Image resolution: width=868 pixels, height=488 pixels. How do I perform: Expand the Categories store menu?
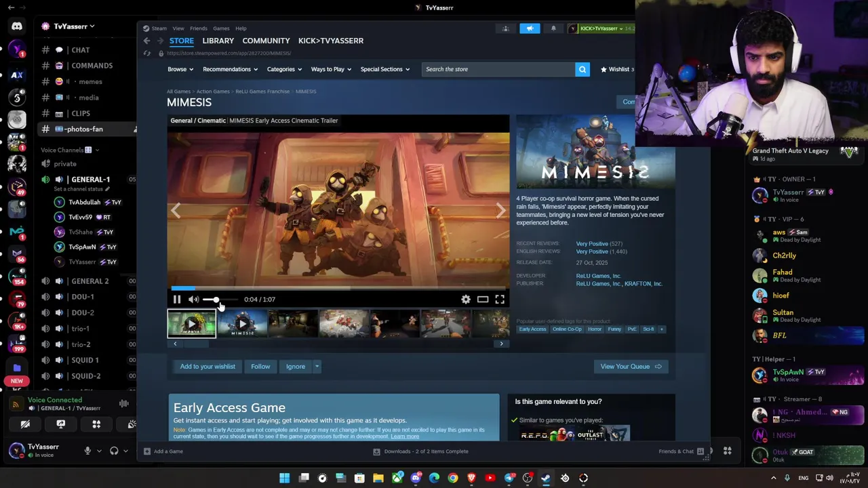click(x=284, y=69)
